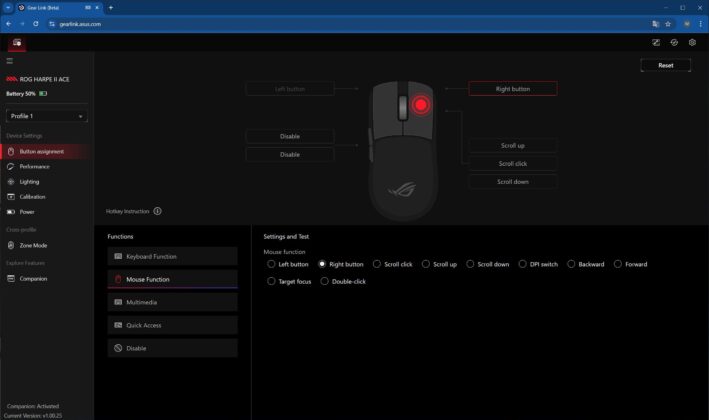
Task: Select the Right button radio option
Action: pyautogui.click(x=322, y=264)
